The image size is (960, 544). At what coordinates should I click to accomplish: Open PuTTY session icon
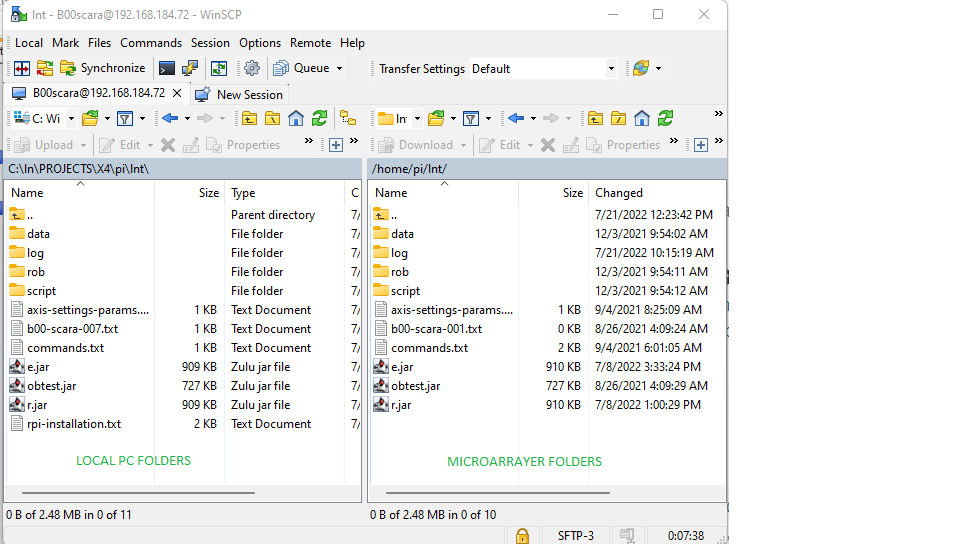[189, 68]
